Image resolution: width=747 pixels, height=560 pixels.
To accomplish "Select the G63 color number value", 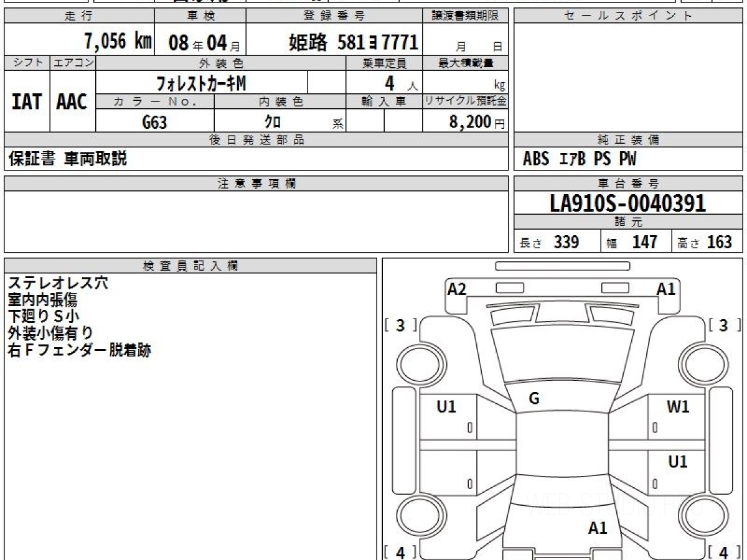I will pos(156,121).
